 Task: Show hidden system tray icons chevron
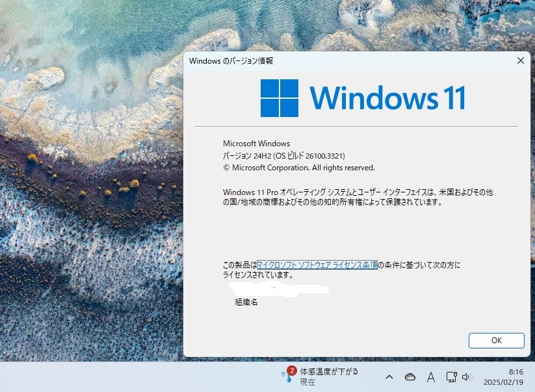pos(389,377)
